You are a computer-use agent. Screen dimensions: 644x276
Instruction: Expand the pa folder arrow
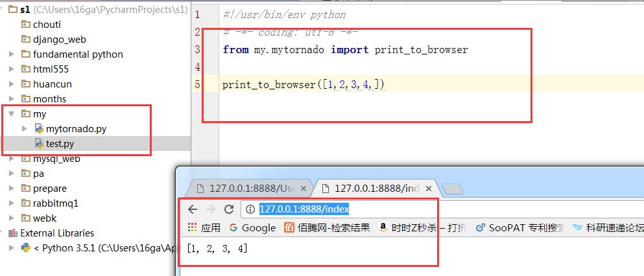(x=12, y=174)
